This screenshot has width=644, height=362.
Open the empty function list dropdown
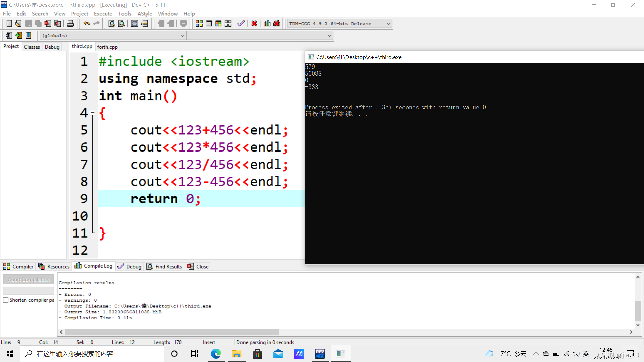pos(329,36)
